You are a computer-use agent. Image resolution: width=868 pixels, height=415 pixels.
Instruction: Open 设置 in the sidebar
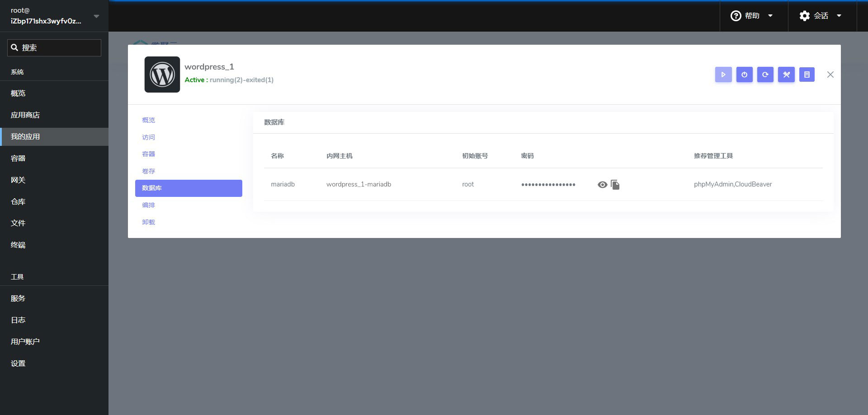pyautogui.click(x=54, y=364)
